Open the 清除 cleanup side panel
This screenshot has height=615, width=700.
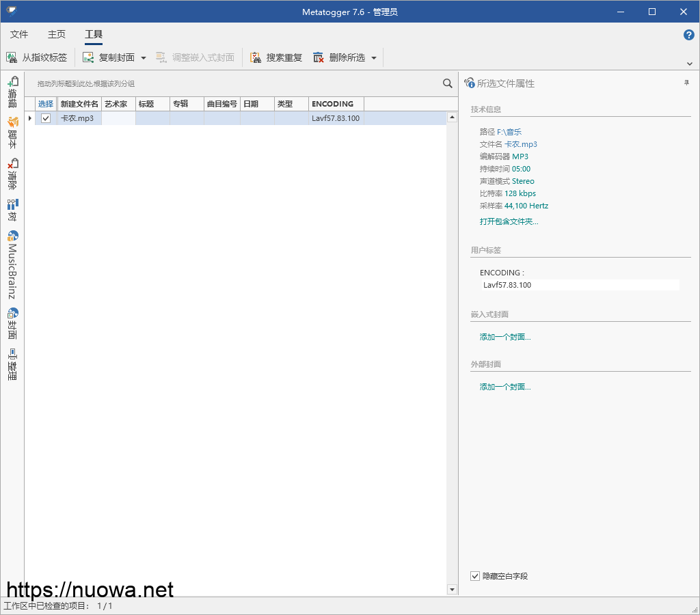tap(12, 174)
